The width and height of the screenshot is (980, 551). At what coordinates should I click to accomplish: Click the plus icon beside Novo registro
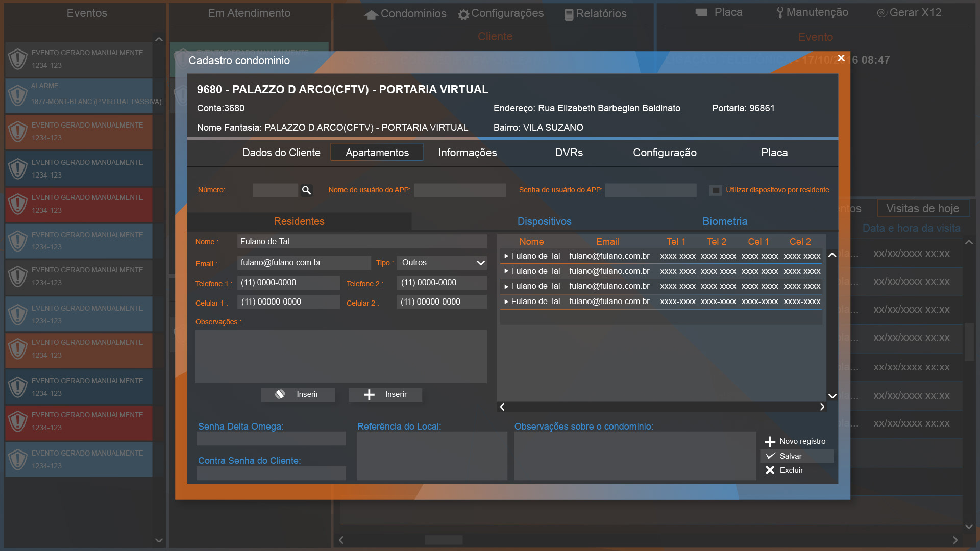770,441
